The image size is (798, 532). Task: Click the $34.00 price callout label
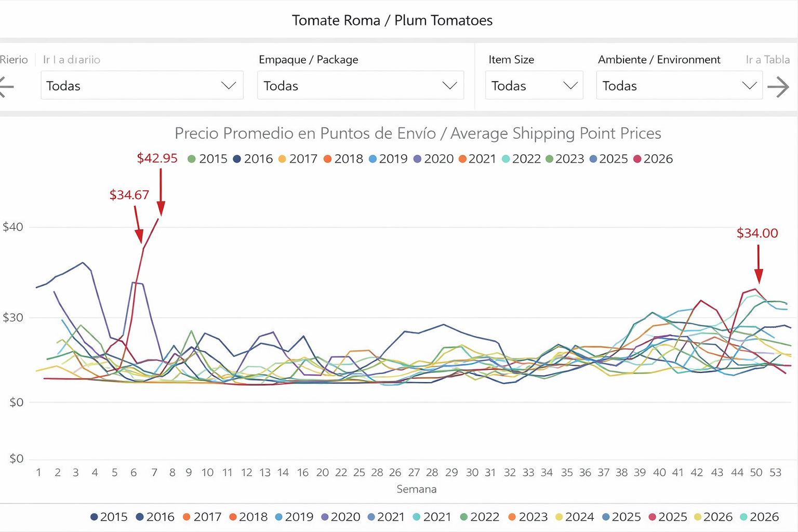pos(757,233)
